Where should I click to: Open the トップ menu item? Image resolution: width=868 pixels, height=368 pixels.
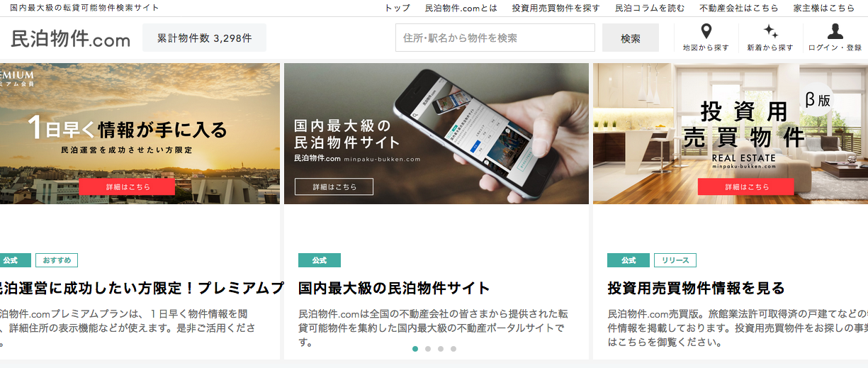(x=398, y=8)
